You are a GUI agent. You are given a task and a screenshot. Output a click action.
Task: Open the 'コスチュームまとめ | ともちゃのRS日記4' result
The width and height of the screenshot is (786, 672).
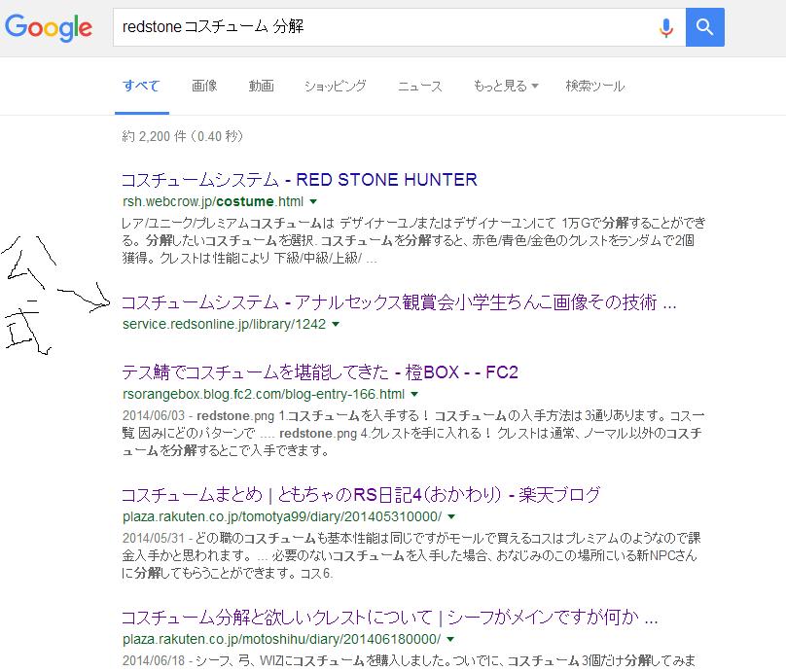pos(361,495)
